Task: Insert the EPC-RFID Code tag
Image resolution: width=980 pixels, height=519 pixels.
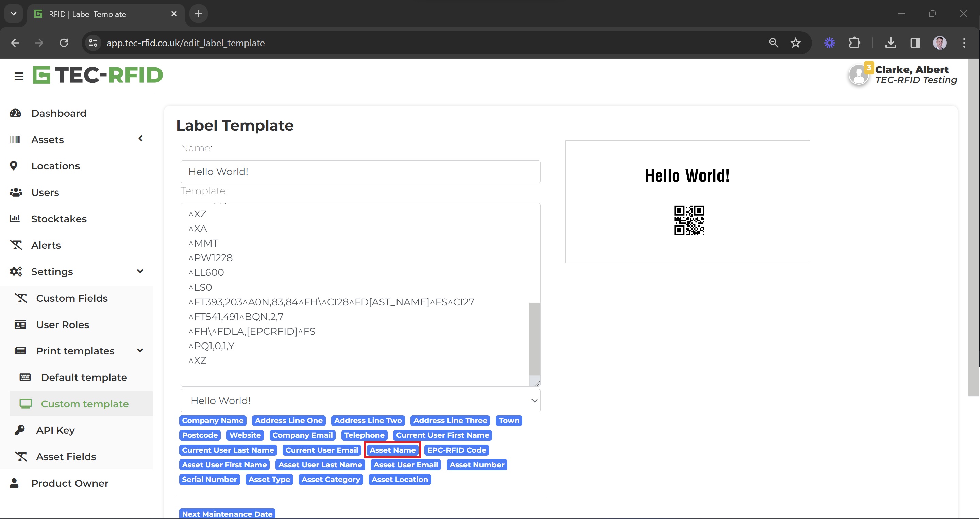Action: [456, 450]
